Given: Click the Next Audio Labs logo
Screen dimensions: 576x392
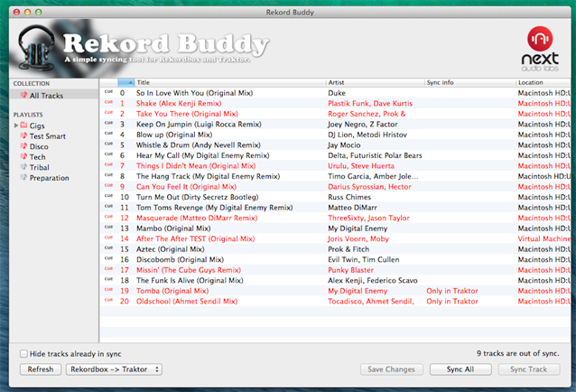Looking at the screenshot, I should click(540, 49).
